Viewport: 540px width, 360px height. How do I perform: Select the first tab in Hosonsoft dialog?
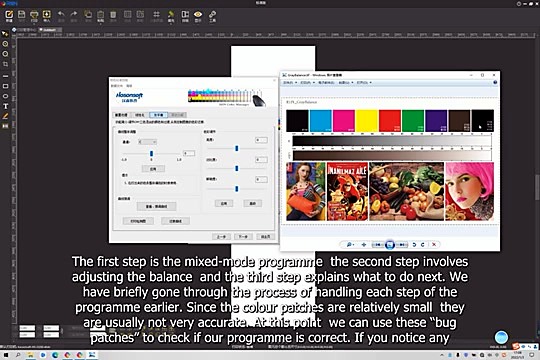click(x=121, y=115)
